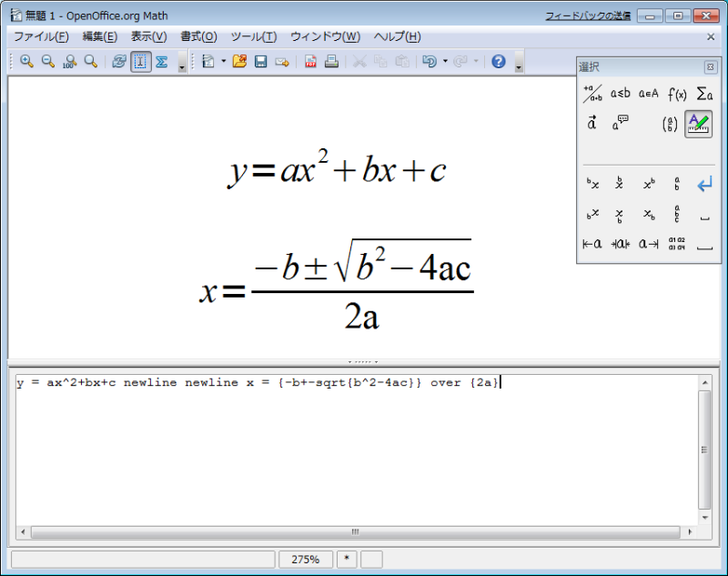The image size is (728, 576).
Task: Select Operators Σa category icon
Action: tap(704, 95)
